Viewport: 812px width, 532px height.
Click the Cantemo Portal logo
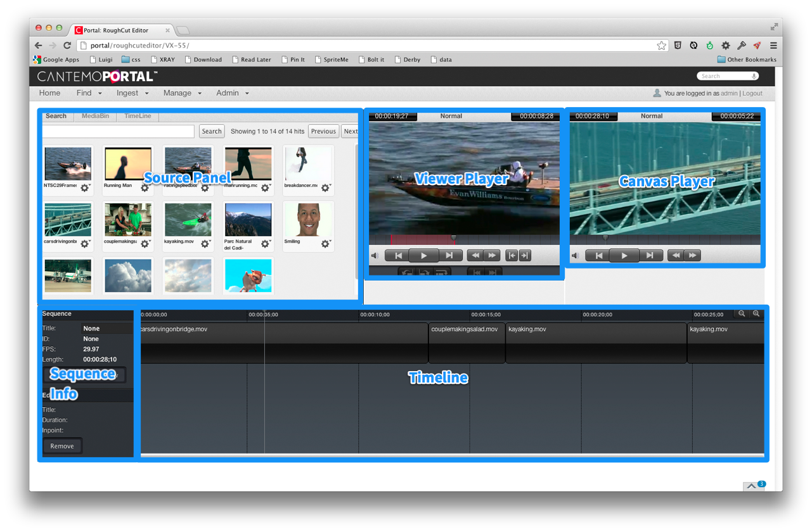coord(97,77)
